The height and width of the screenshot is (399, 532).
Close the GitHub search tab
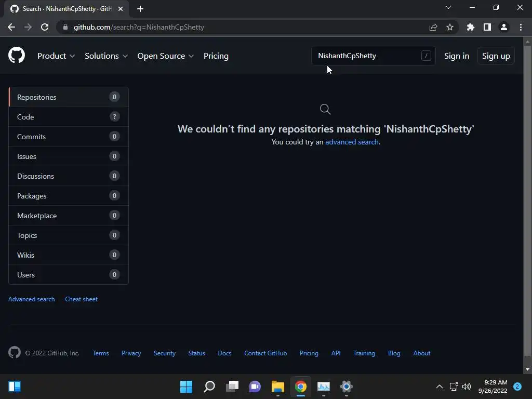pos(121,9)
